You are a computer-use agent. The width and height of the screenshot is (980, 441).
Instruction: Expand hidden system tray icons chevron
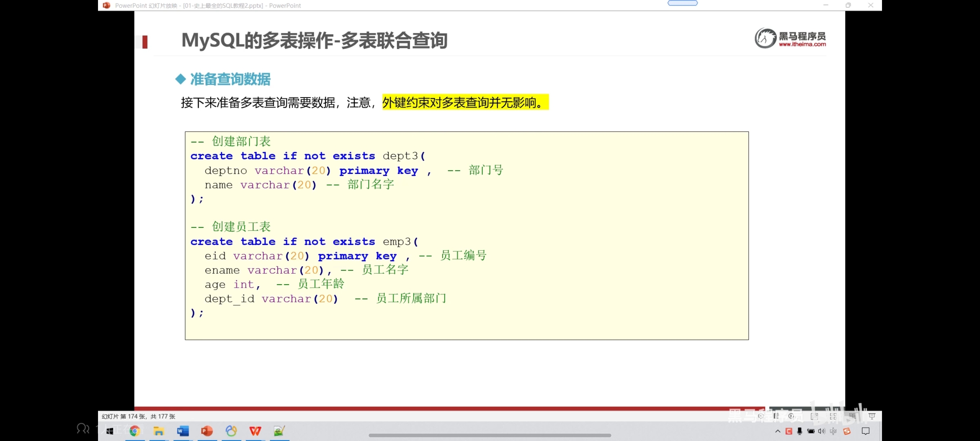click(x=778, y=431)
